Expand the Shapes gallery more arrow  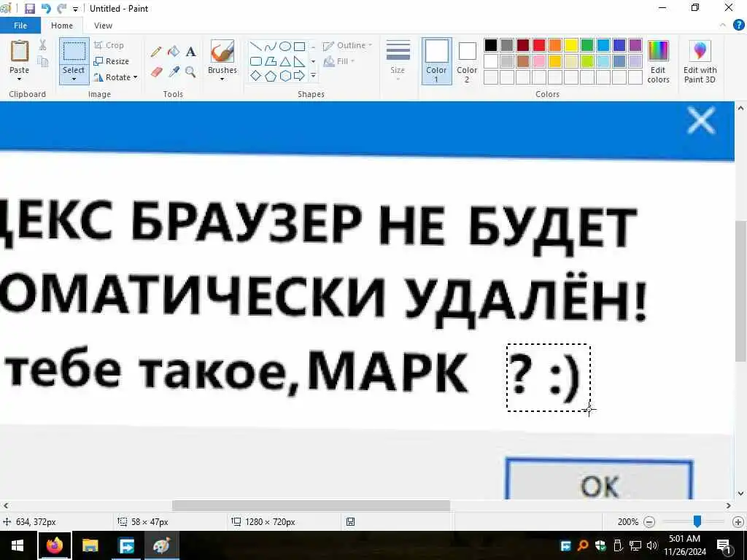(x=314, y=76)
